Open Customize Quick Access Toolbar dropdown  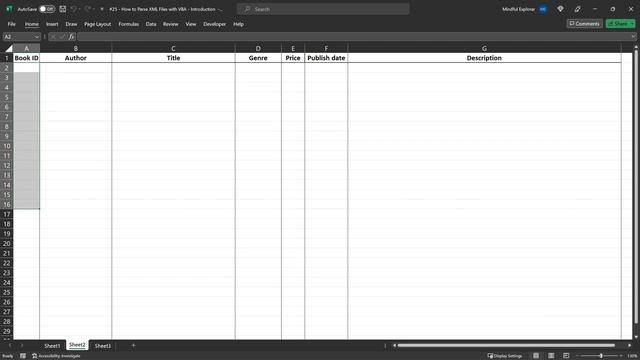coord(102,9)
